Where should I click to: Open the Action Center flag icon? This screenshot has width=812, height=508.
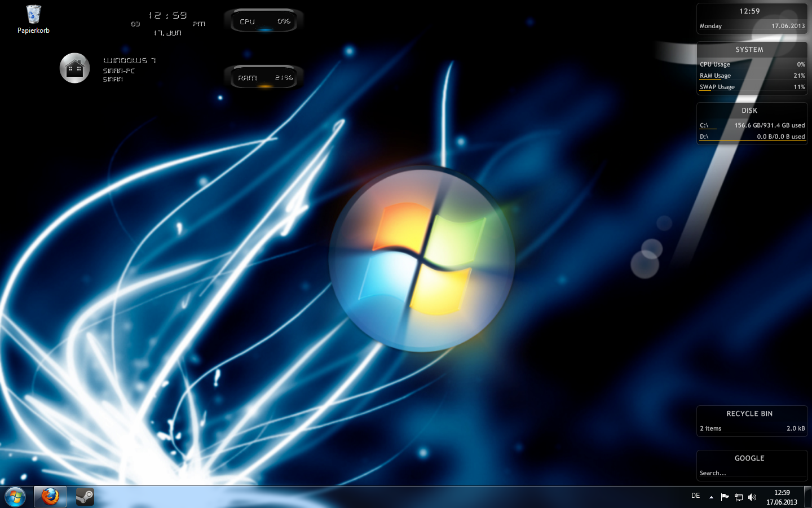pos(725,497)
